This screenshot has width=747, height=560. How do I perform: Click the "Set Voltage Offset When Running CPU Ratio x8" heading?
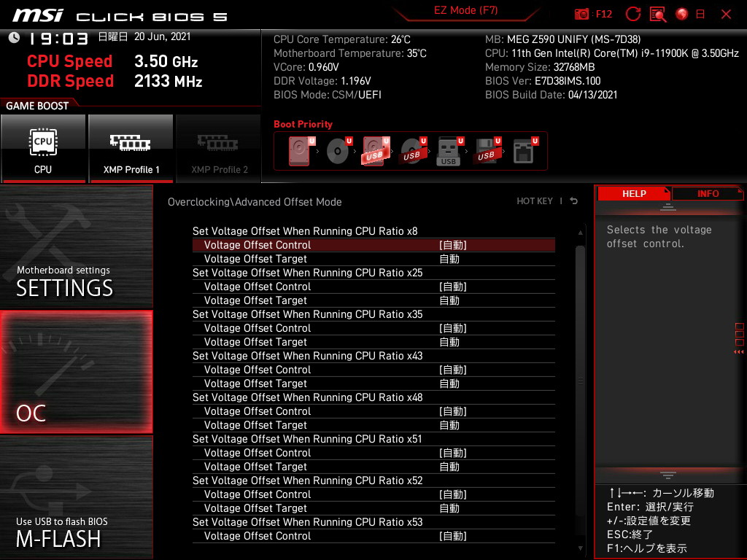305,231
